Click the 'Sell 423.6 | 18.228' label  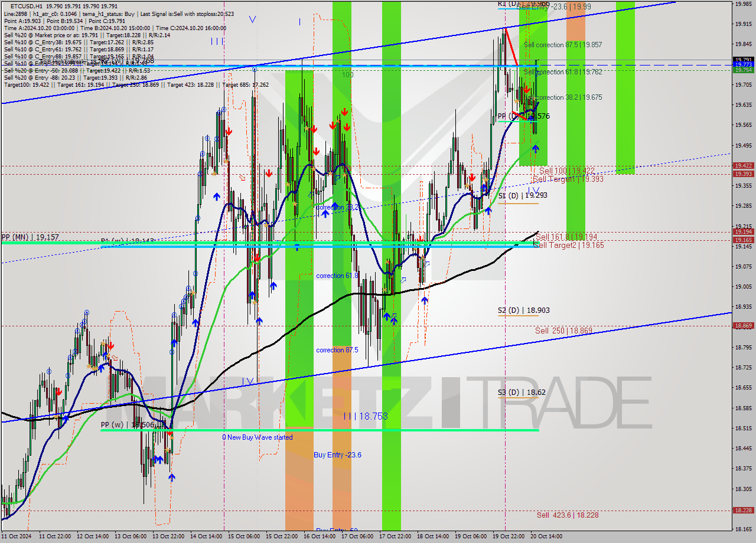click(568, 515)
